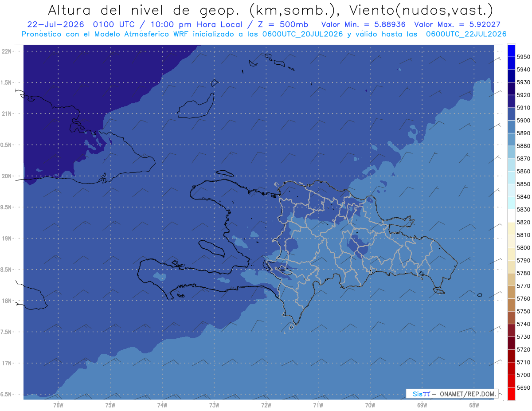Click the 5870 colorbar label
The height and width of the screenshot is (411, 532).
click(523, 158)
